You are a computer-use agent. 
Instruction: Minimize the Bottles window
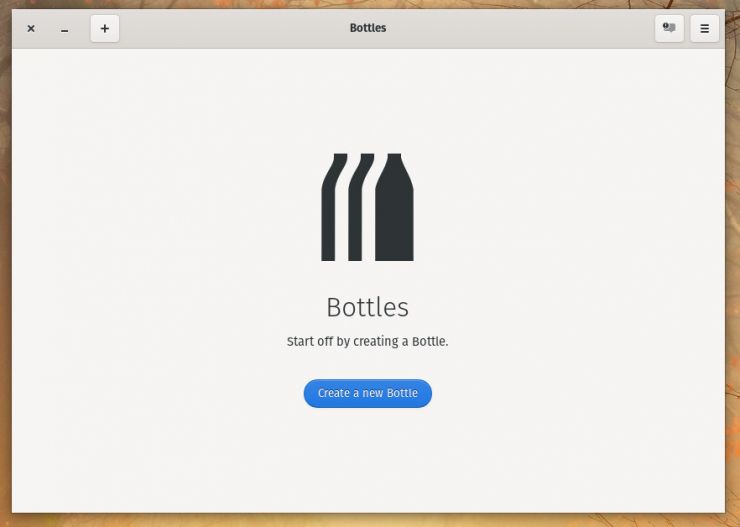coord(65,29)
